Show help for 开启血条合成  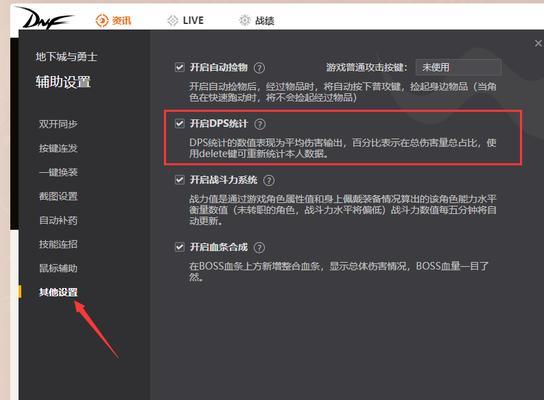pos(259,248)
